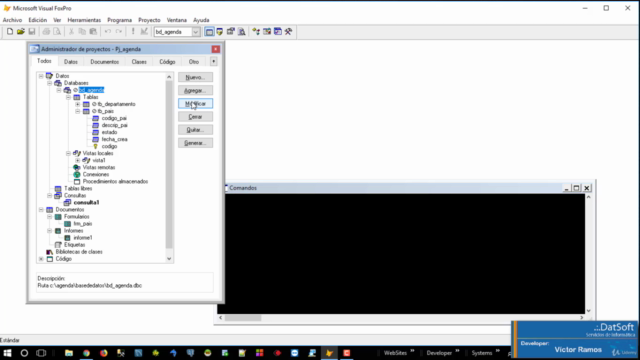Open the Object Browser toolbar icon
The image size is (640, 360).
tap(267, 31)
